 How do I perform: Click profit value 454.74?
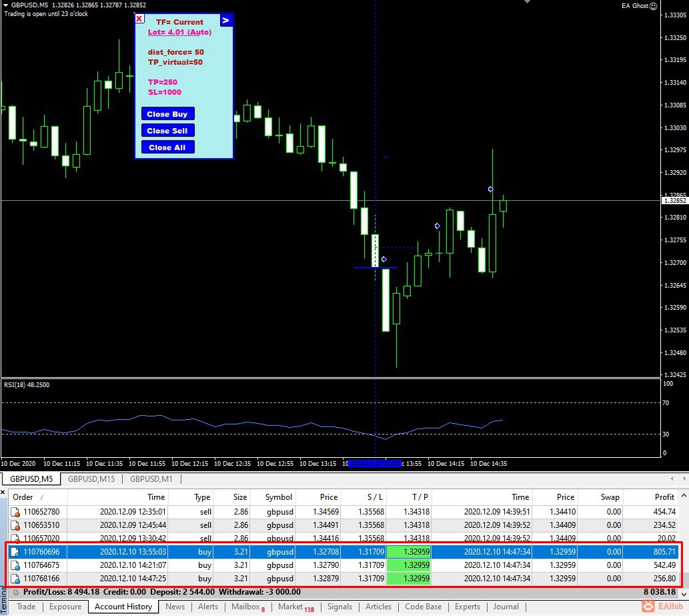point(664,512)
